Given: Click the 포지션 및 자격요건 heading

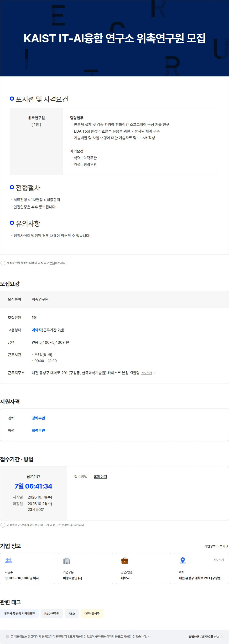Looking at the screenshot, I should pyautogui.click(x=42, y=99).
